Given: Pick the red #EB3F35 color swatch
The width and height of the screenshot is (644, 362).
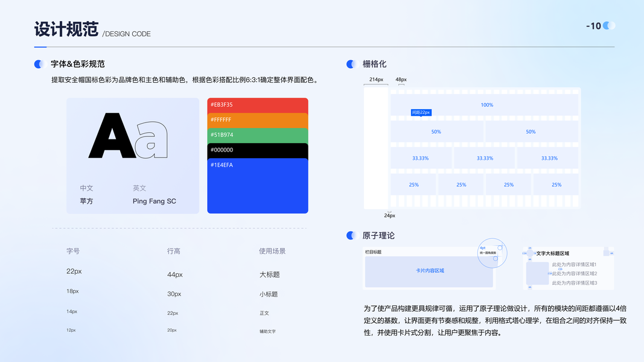Looking at the screenshot, I should pyautogui.click(x=258, y=105).
